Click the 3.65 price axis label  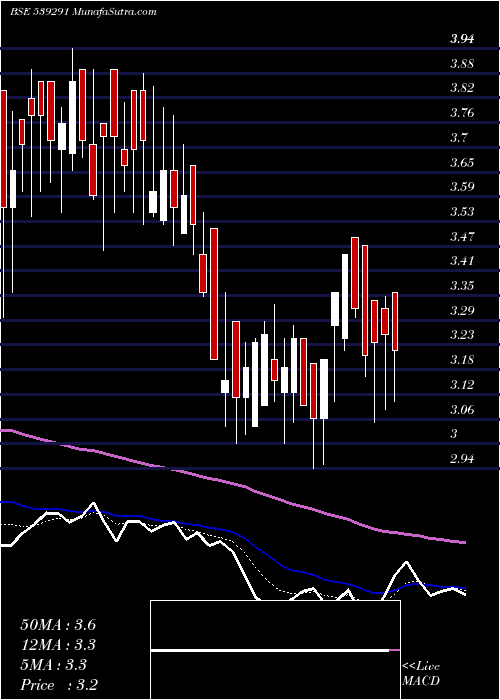462,162
